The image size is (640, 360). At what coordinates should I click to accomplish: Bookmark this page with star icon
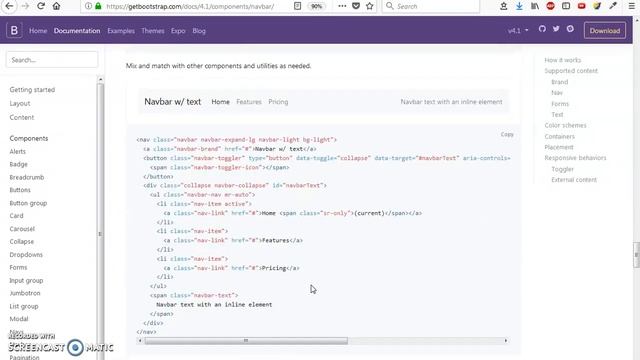(370, 6)
